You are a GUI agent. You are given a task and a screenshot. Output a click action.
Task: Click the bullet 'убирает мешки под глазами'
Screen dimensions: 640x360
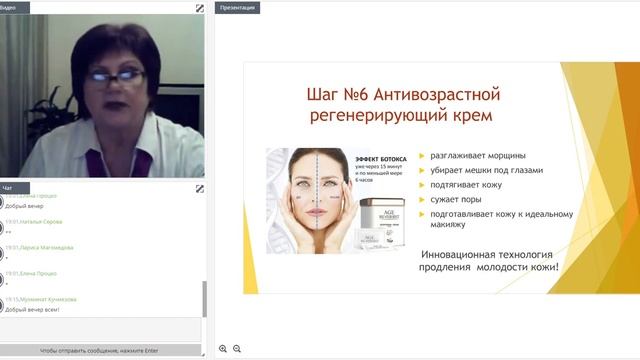[x=487, y=170]
